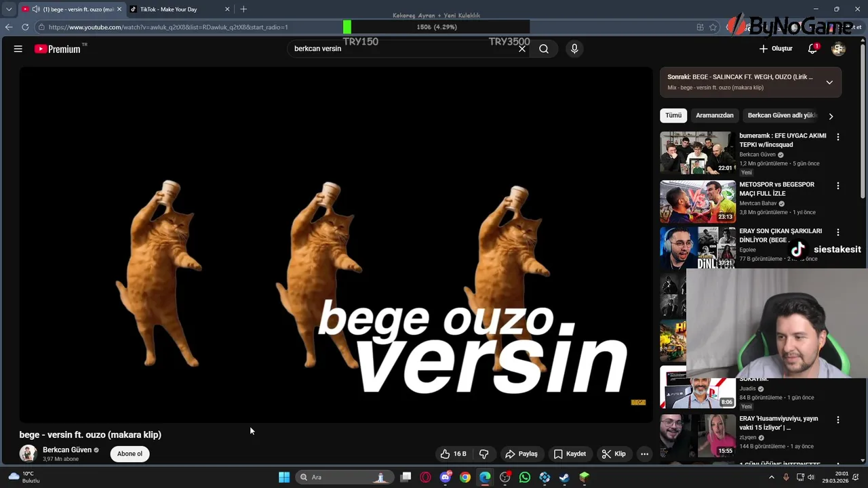Clear the YouTube search box text

tap(522, 49)
